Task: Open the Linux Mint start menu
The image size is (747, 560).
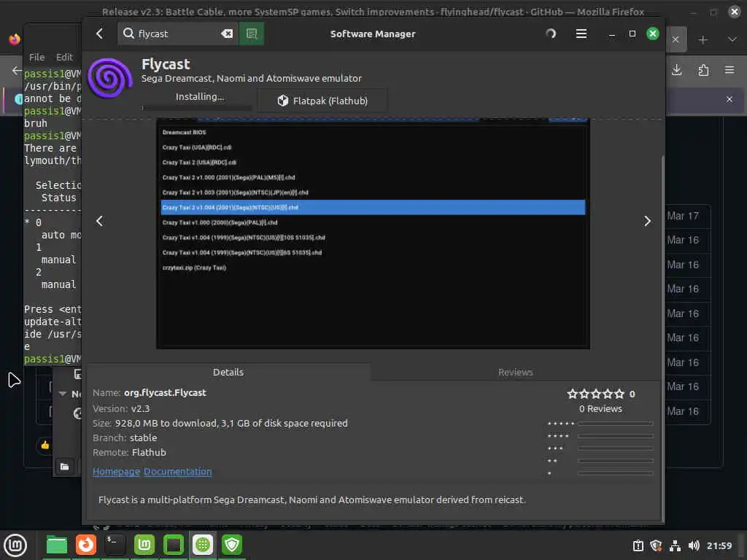Action: pyautogui.click(x=15, y=545)
